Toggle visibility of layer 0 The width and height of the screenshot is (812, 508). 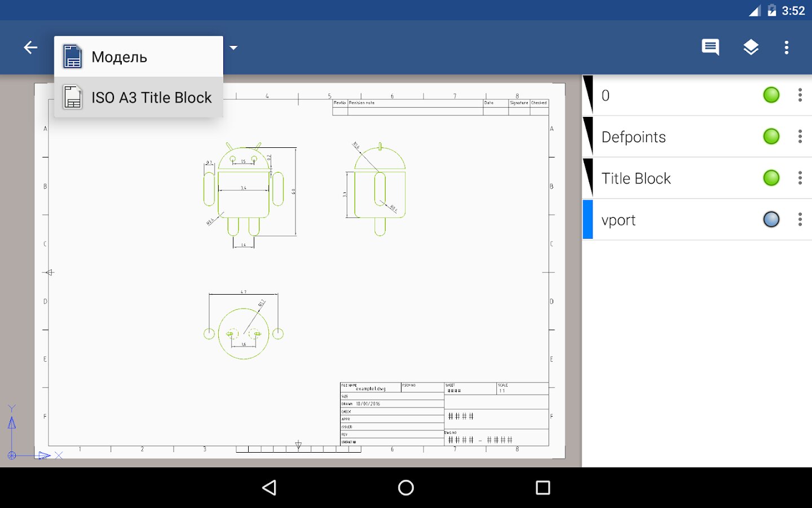point(771,95)
